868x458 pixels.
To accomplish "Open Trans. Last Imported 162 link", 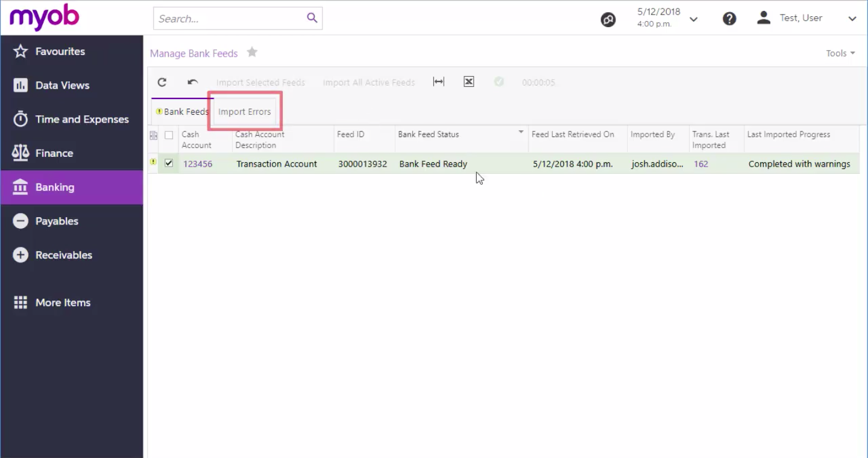I will (701, 164).
